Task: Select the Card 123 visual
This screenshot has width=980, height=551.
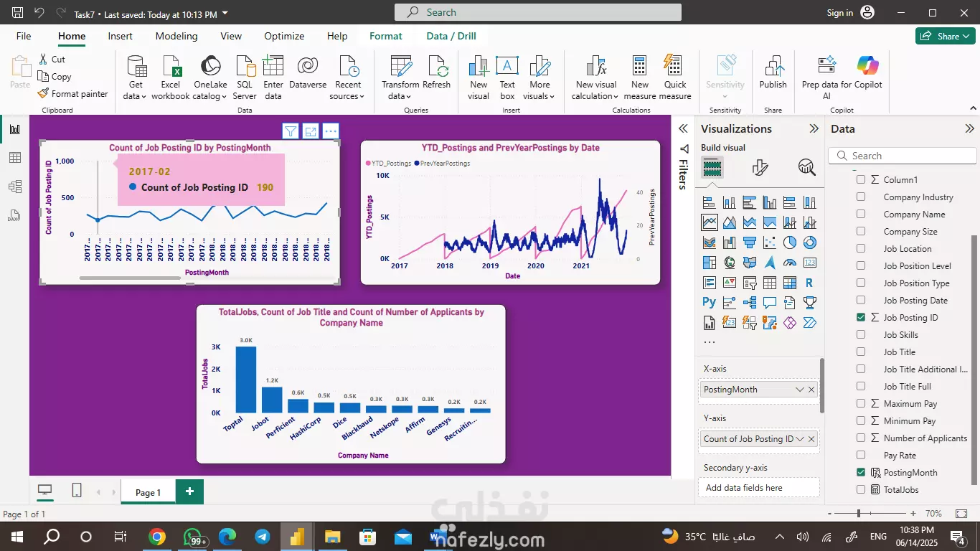Action: (810, 263)
